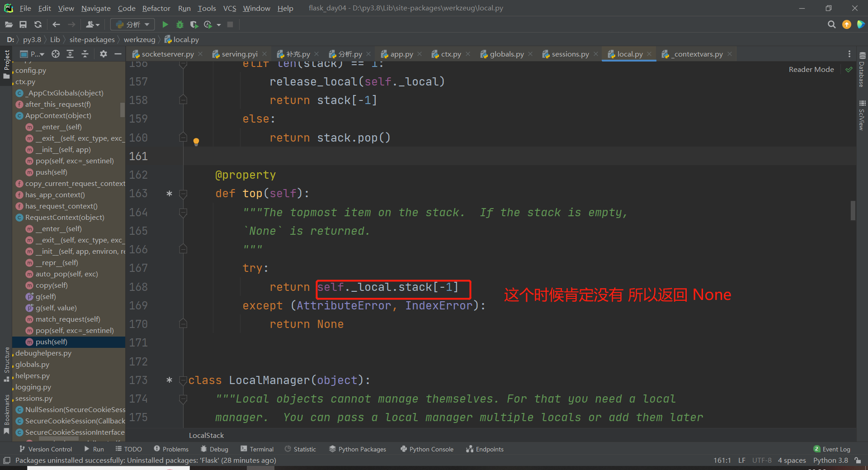
Task: Toggle the tool window bars corner icon
Action: pyautogui.click(x=6, y=461)
